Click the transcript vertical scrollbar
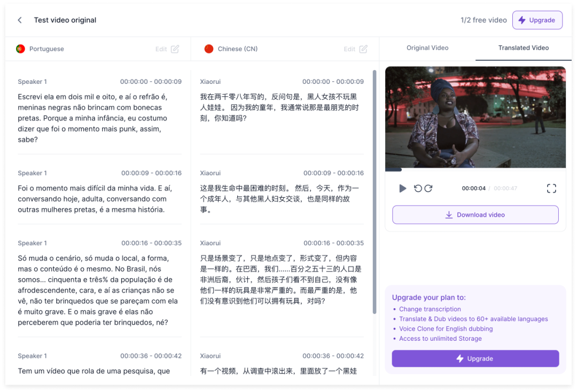 (374, 192)
